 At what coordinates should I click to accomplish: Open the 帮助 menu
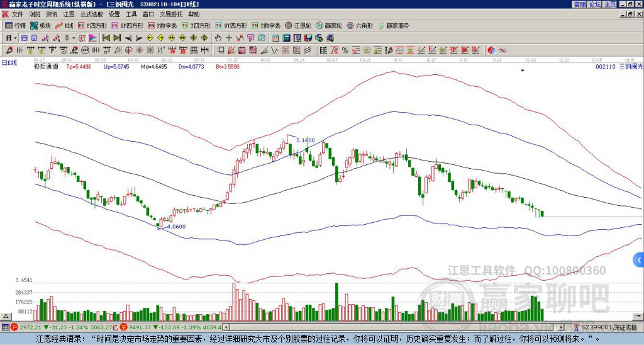pyautogui.click(x=194, y=14)
